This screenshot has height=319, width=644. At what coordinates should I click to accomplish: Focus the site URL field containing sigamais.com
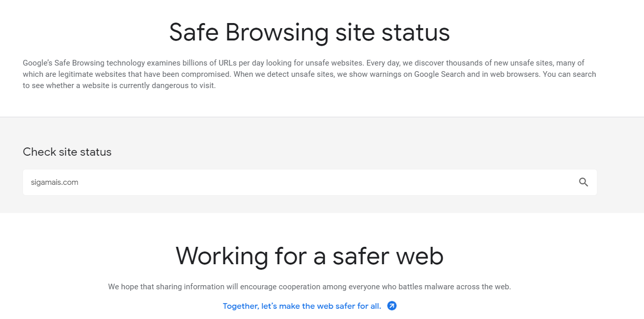[x=297, y=182]
